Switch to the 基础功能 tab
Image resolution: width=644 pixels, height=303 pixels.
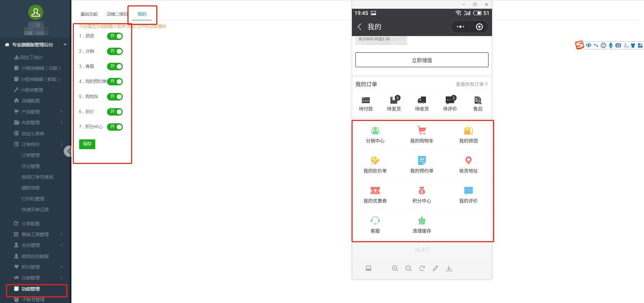click(89, 14)
